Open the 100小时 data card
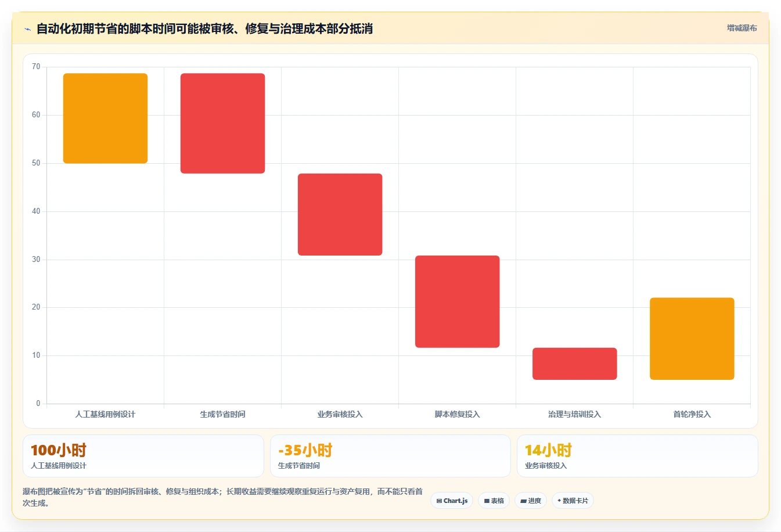 (143, 456)
